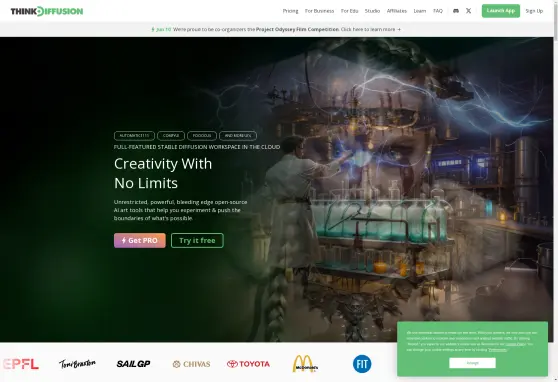The width and height of the screenshot is (558, 382).
Task: Click the Get PRO button
Action: pos(140,241)
